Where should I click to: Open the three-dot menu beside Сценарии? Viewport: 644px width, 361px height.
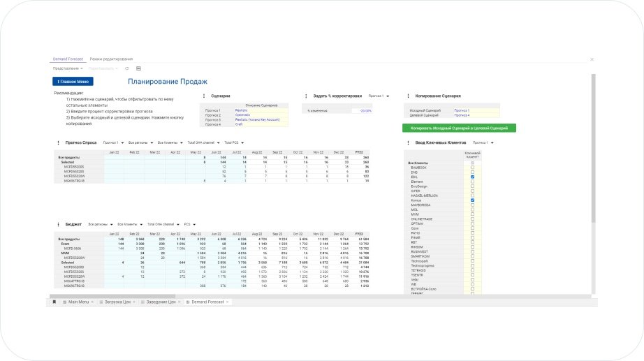pos(204,96)
